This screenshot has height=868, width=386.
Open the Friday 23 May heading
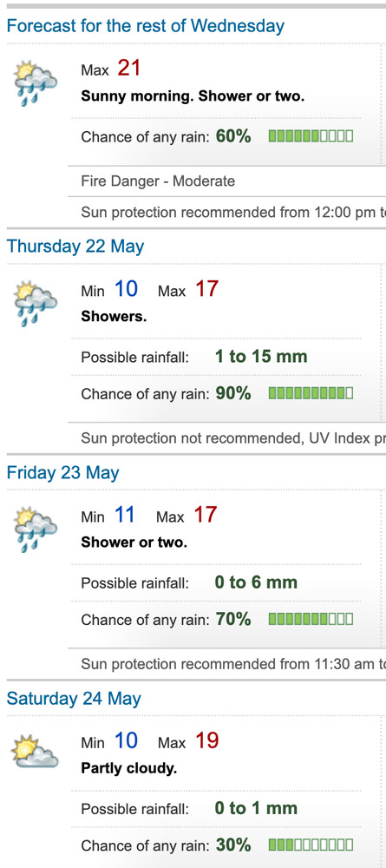63,472
